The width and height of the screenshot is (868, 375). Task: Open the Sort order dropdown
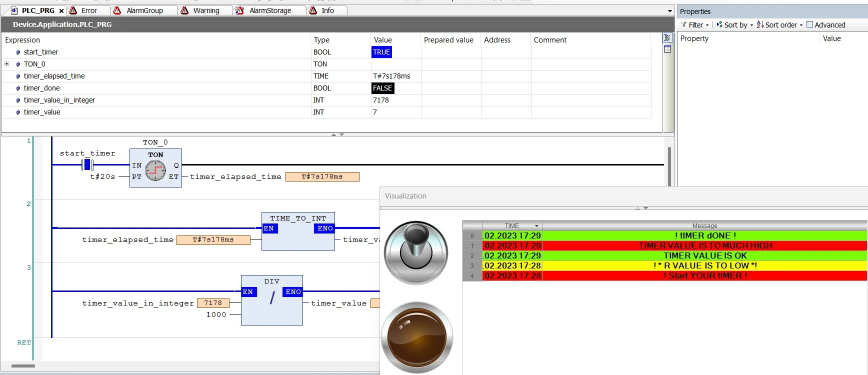779,25
